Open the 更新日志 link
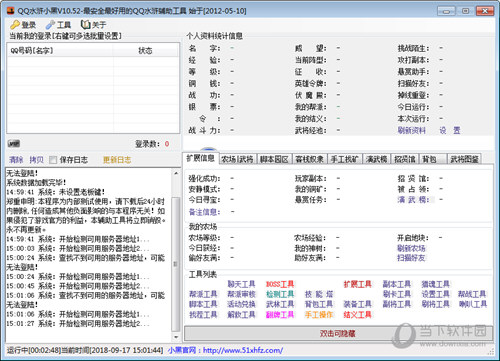 click(117, 160)
